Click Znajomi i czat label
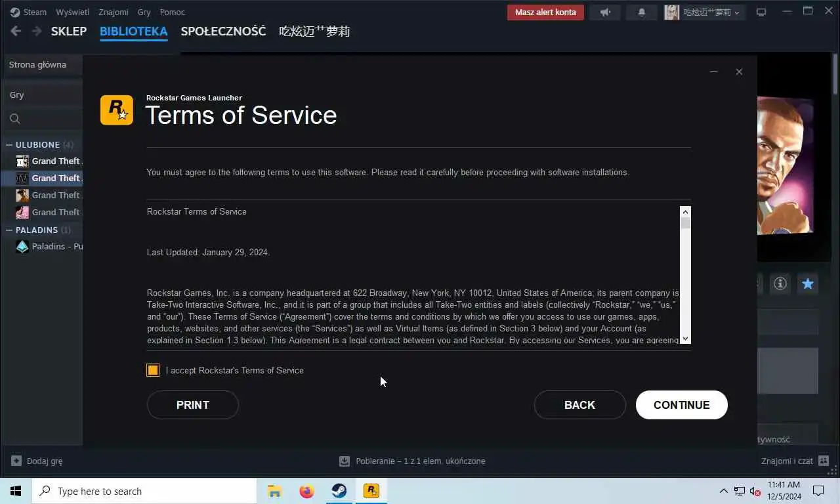 pyautogui.click(x=787, y=461)
